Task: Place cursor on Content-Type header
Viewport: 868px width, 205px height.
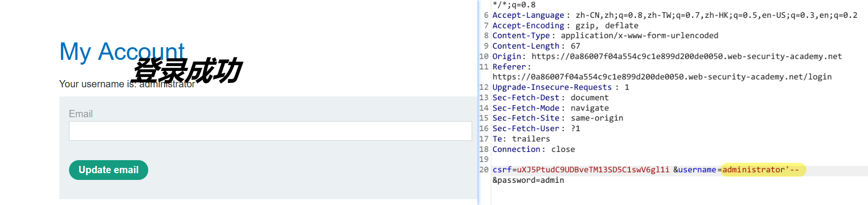Action: click(x=520, y=36)
